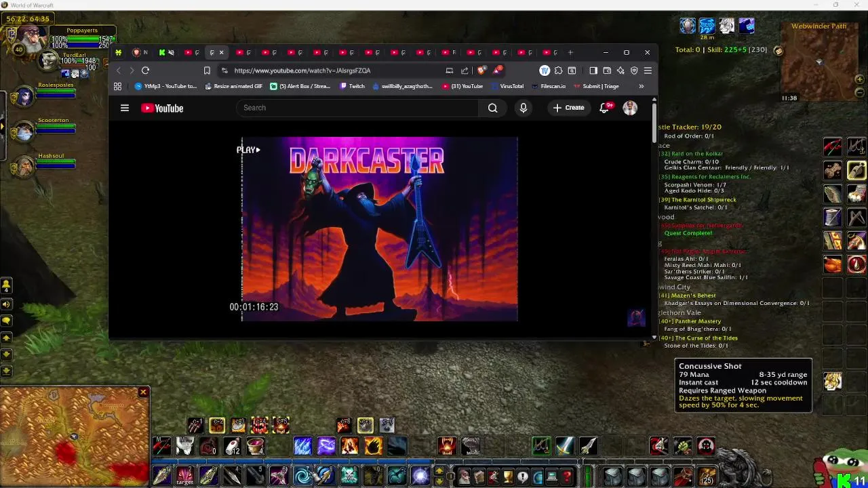Viewport: 868px width, 488px height.
Task: Open the backpack bag showing 25 slots
Action: 707,476
